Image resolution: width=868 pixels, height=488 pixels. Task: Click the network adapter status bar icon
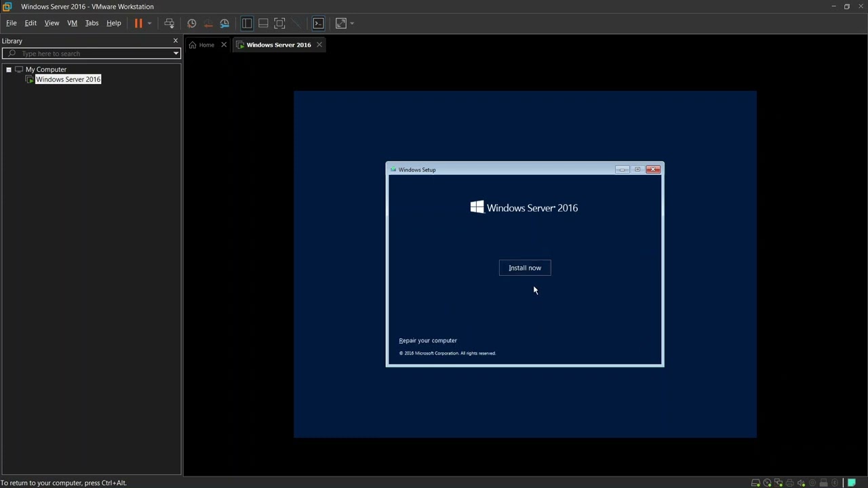(778, 483)
